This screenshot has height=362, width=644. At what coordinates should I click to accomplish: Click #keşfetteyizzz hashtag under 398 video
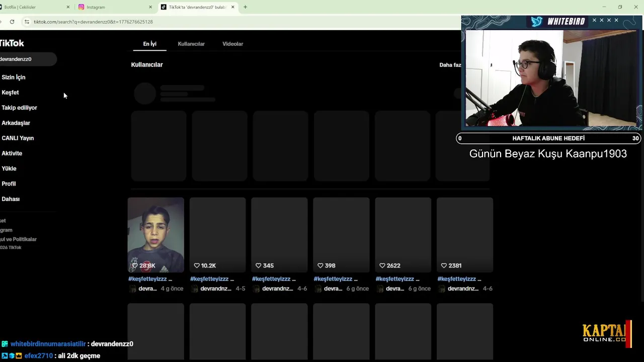tap(333, 279)
